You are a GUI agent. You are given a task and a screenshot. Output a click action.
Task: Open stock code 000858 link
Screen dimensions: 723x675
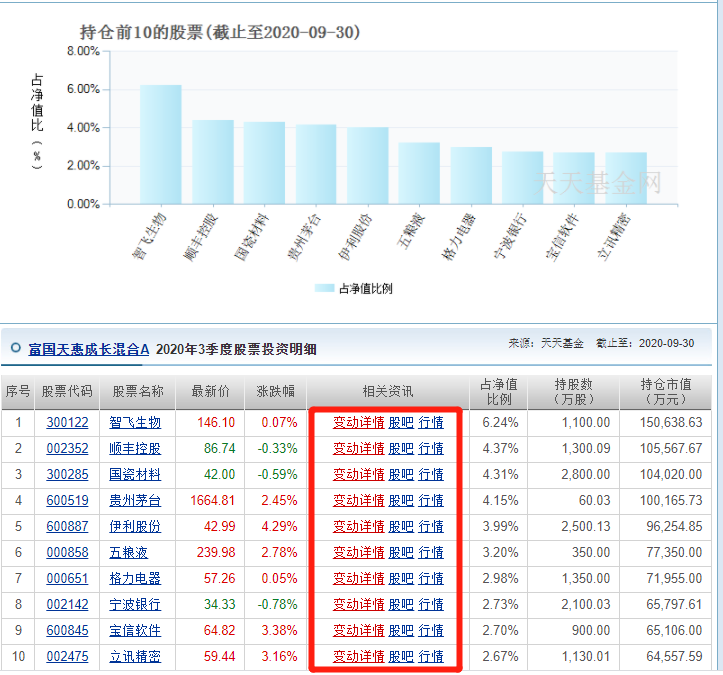67,552
